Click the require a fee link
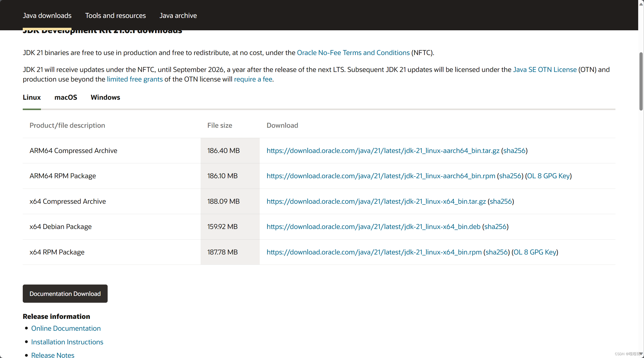This screenshot has width=644, height=358. click(x=253, y=79)
